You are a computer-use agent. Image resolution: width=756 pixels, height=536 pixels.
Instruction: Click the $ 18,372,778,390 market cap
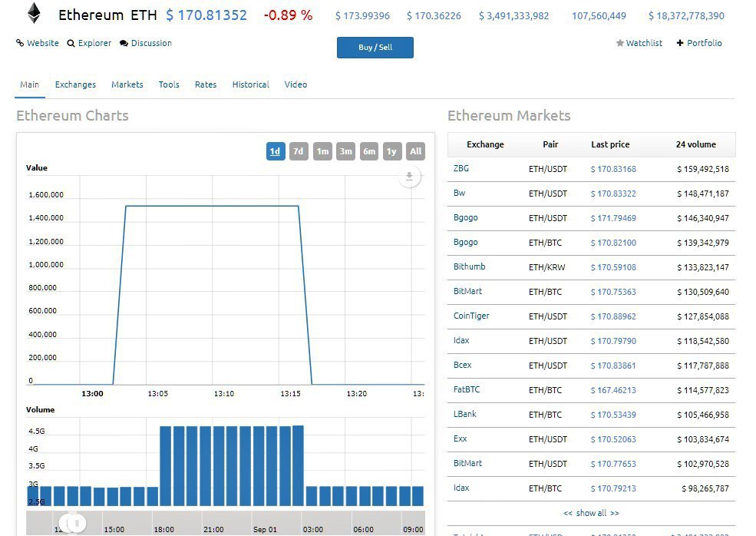[x=686, y=16]
